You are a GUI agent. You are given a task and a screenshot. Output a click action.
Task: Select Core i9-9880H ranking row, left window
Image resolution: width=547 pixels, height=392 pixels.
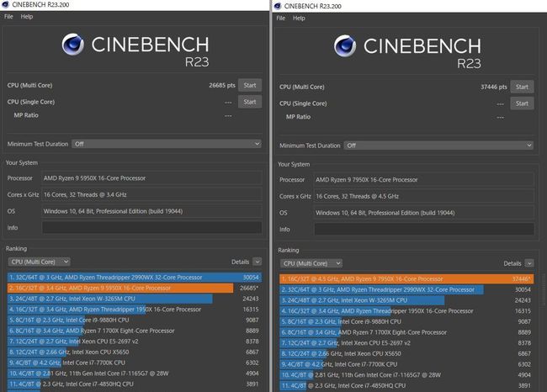(x=135, y=320)
